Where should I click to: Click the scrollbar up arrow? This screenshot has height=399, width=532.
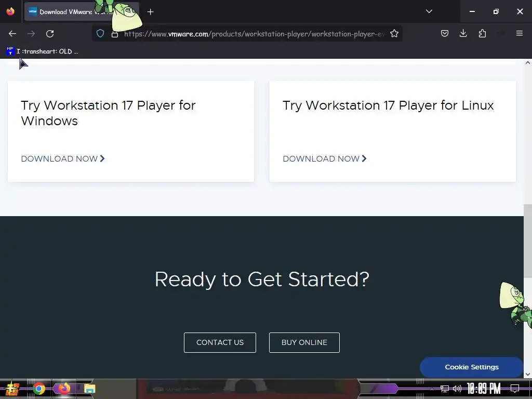[x=528, y=63]
